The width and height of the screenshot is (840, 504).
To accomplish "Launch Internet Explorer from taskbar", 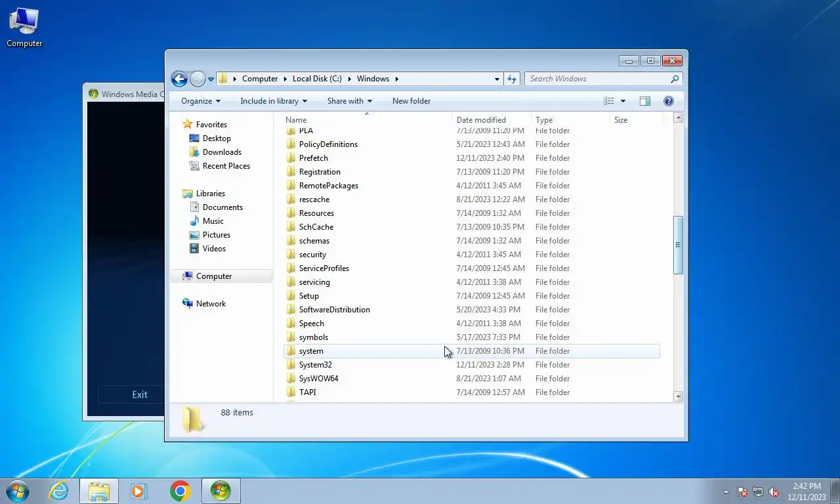I will pyautogui.click(x=58, y=491).
